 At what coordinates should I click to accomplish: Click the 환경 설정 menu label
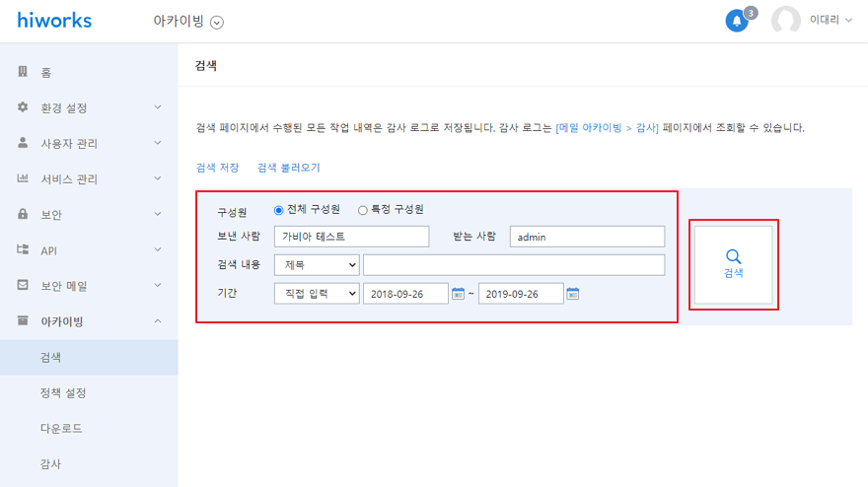coord(64,107)
